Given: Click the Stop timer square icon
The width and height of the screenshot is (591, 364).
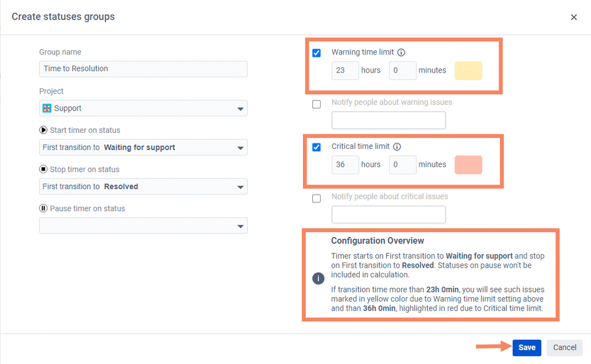Looking at the screenshot, I should pos(43,169).
